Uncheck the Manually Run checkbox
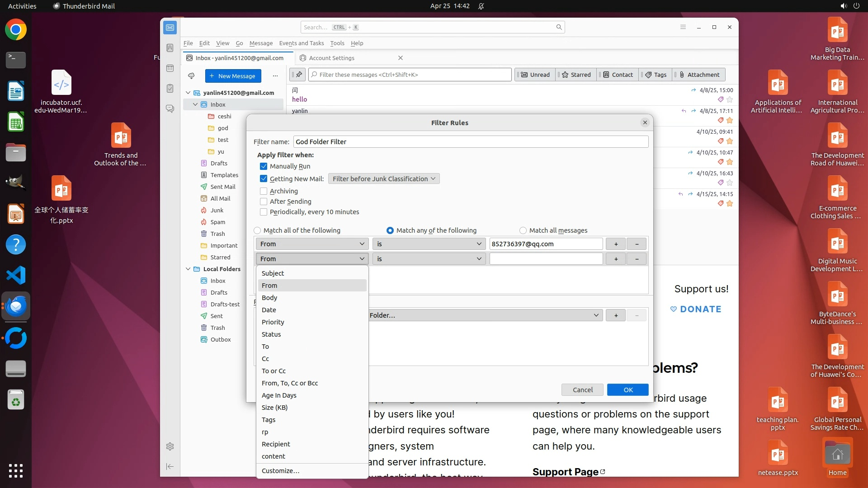868x488 pixels. coord(264,166)
